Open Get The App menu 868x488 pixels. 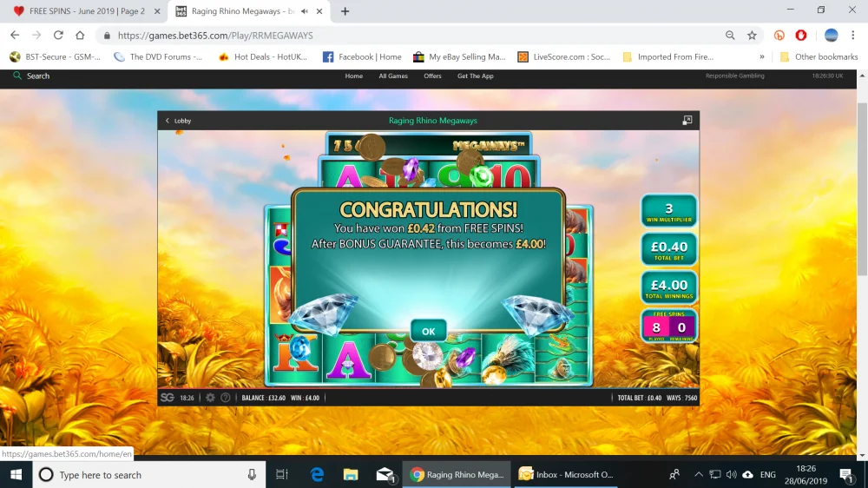pos(475,76)
